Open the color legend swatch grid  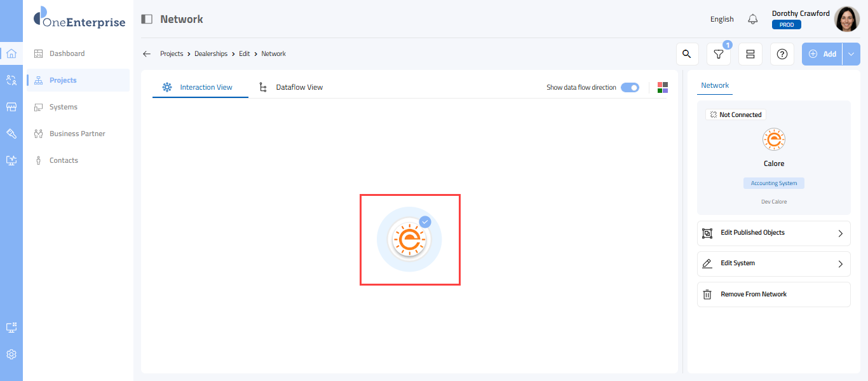(663, 87)
